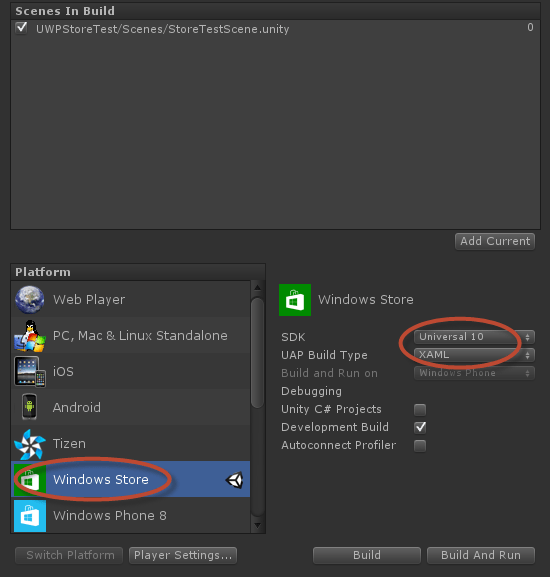The height and width of the screenshot is (577, 550).
Task: Click the Debugging label
Action: (x=311, y=391)
